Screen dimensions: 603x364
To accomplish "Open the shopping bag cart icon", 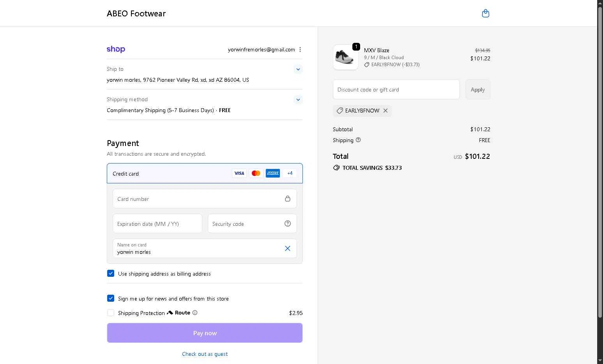I will [485, 14].
